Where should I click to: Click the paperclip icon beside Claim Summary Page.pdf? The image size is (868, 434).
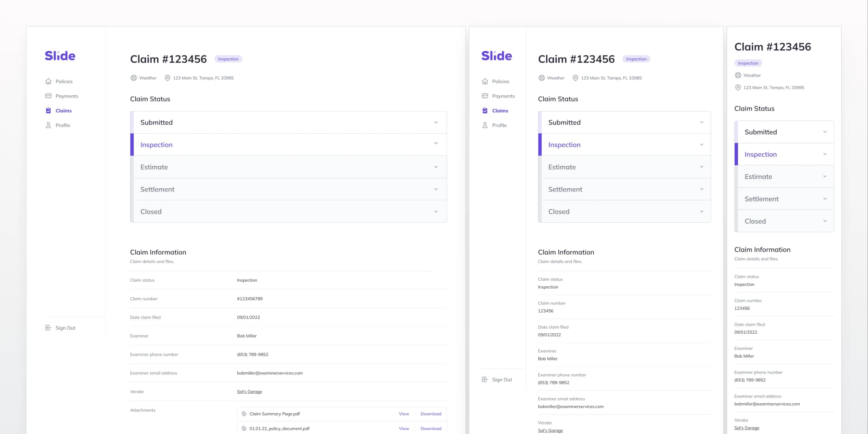click(x=244, y=413)
